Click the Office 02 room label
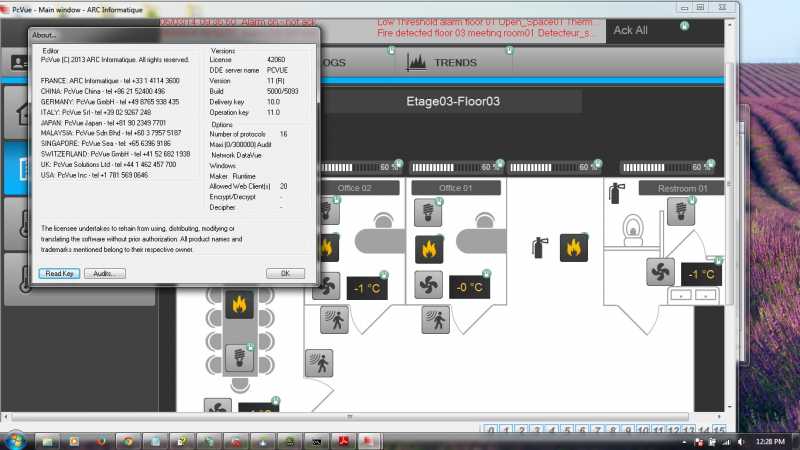This screenshot has width=800, height=450. pos(354,188)
